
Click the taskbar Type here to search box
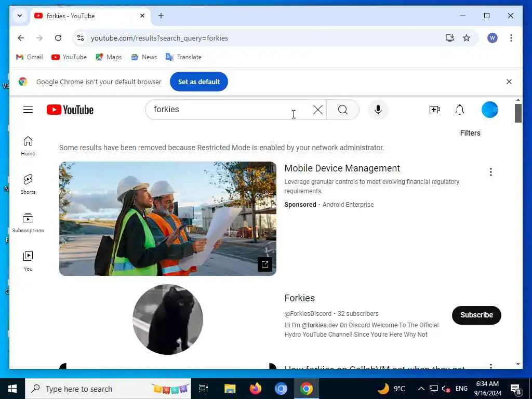[x=108, y=389]
